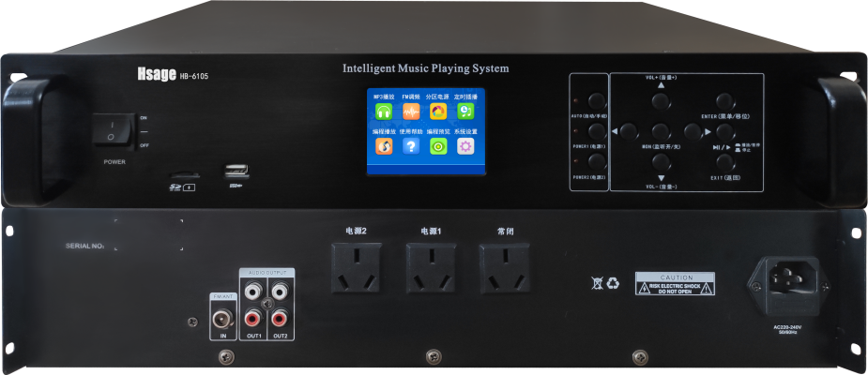Viewport: 868px width, 375px height.
Task: Tap the blue question mark help icon
Action: pyautogui.click(x=410, y=146)
